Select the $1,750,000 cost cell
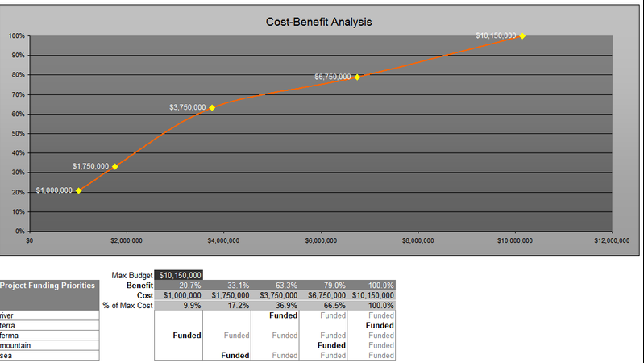This screenshot has width=644, height=363. (x=226, y=295)
